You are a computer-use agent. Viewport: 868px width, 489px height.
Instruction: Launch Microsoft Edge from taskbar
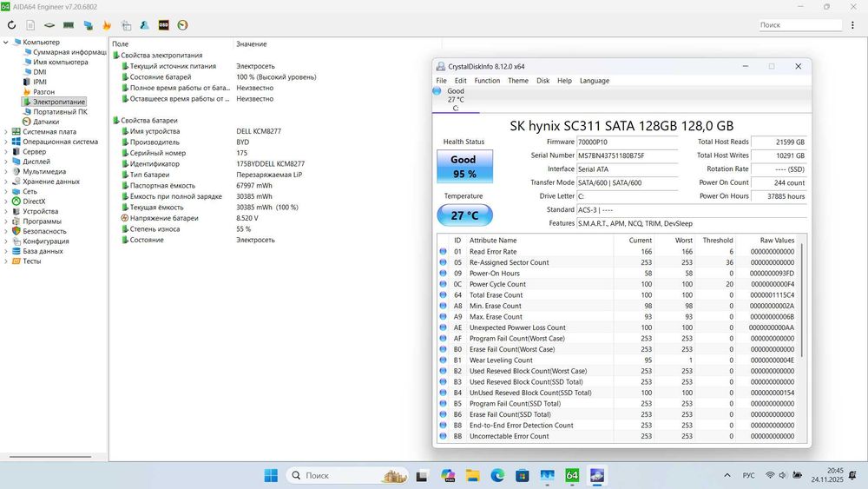coord(497,475)
